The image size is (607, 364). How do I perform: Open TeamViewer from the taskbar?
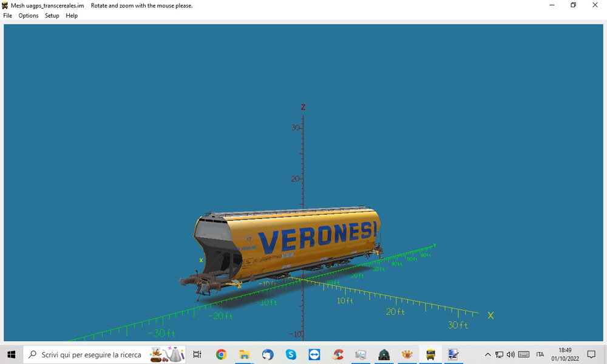314,354
